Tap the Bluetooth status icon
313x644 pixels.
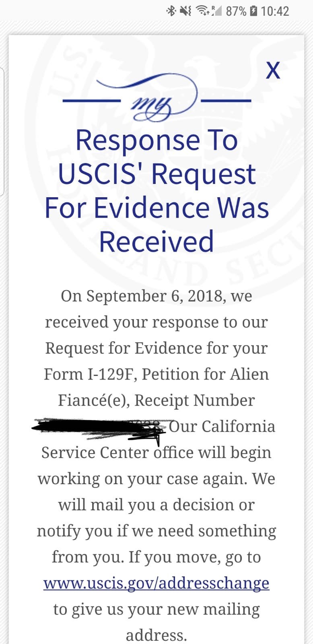(x=171, y=11)
